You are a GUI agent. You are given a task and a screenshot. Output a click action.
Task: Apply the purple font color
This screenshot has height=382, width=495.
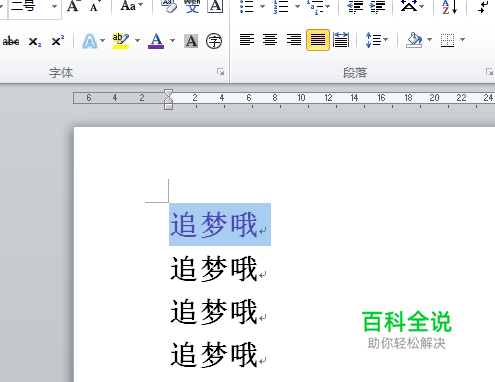click(x=156, y=41)
